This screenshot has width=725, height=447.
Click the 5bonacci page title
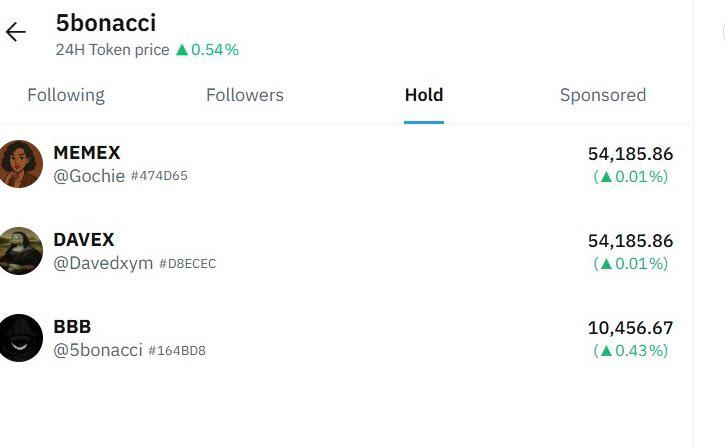[x=106, y=22]
